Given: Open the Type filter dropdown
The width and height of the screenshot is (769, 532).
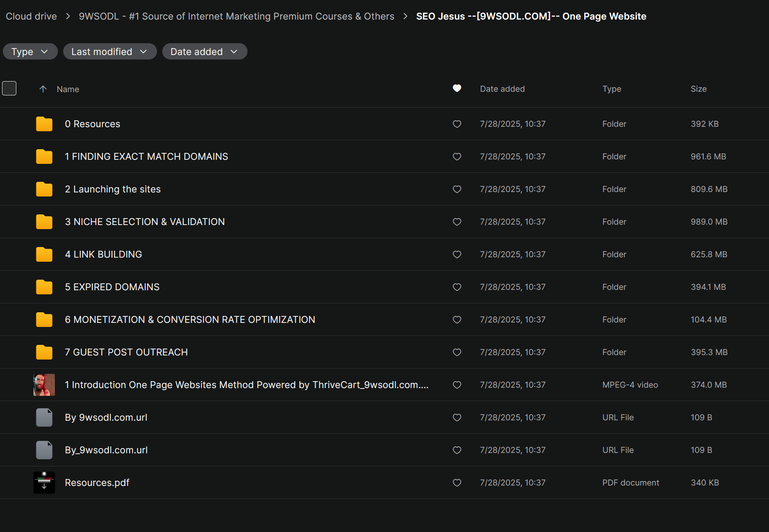Looking at the screenshot, I should 30,52.
